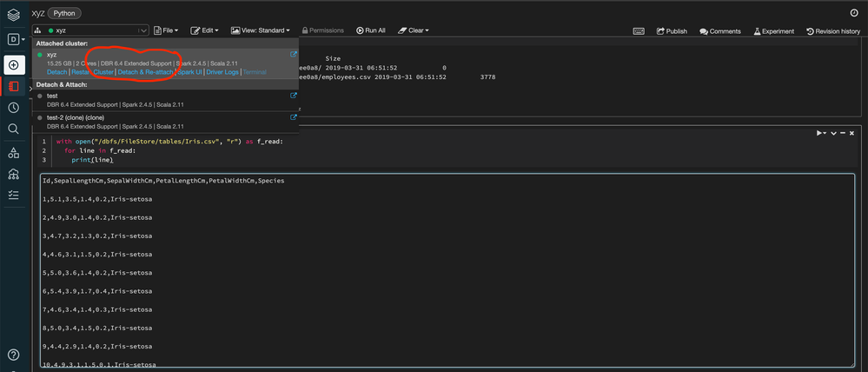Open Recents clock icon in the sidebar
This screenshot has height=372, width=868.
click(14, 108)
